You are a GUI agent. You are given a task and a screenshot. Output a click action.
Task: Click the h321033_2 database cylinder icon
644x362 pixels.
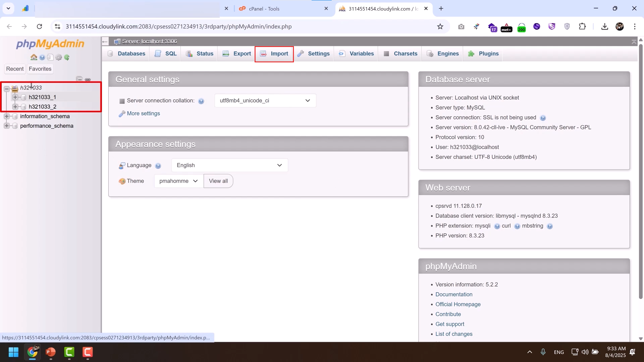23,107
